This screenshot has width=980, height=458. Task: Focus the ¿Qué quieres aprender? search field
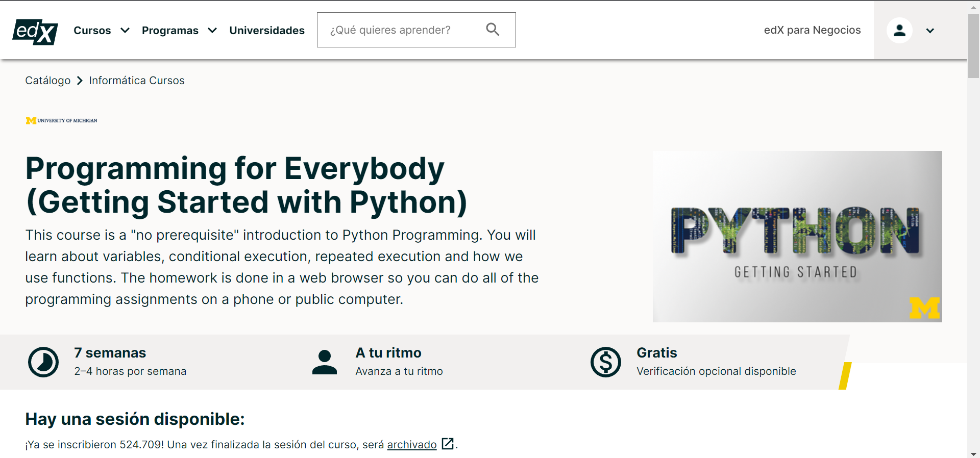[416, 30]
